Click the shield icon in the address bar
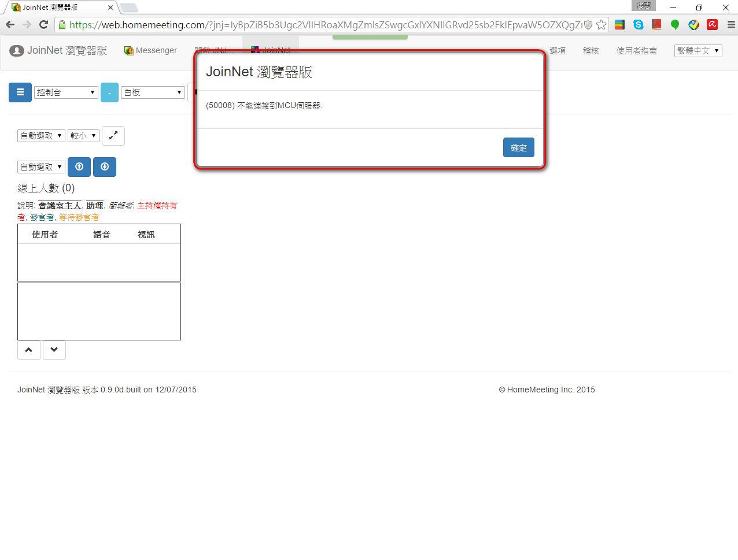This screenshot has height=560, width=738. point(588,25)
